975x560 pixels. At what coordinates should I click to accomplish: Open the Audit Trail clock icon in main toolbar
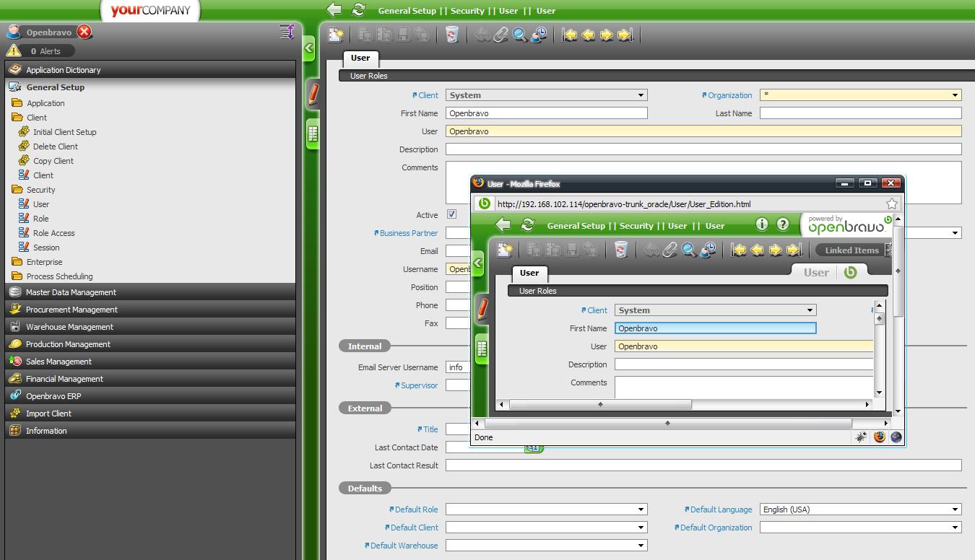pos(539,35)
